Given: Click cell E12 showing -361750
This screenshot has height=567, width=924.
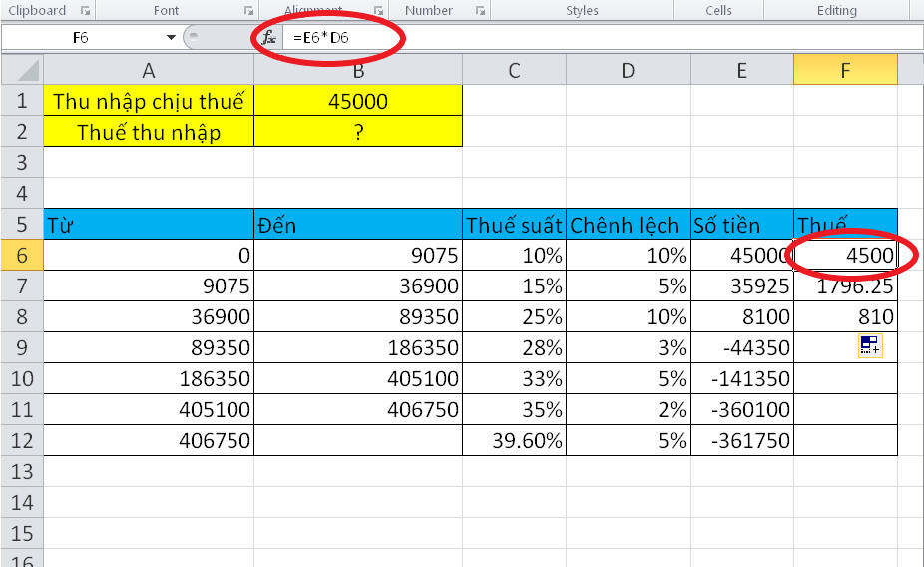Looking at the screenshot, I should pyautogui.click(x=742, y=440).
